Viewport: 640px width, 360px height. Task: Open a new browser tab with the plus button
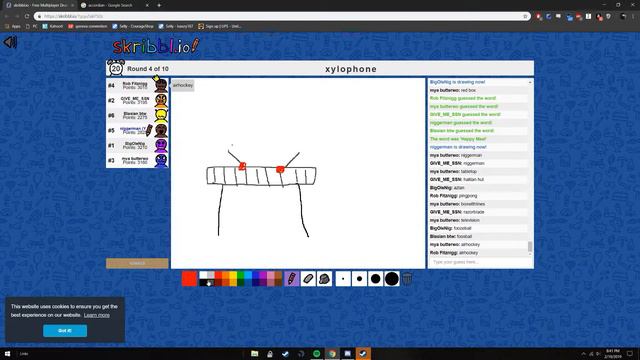tap(159, 5)
